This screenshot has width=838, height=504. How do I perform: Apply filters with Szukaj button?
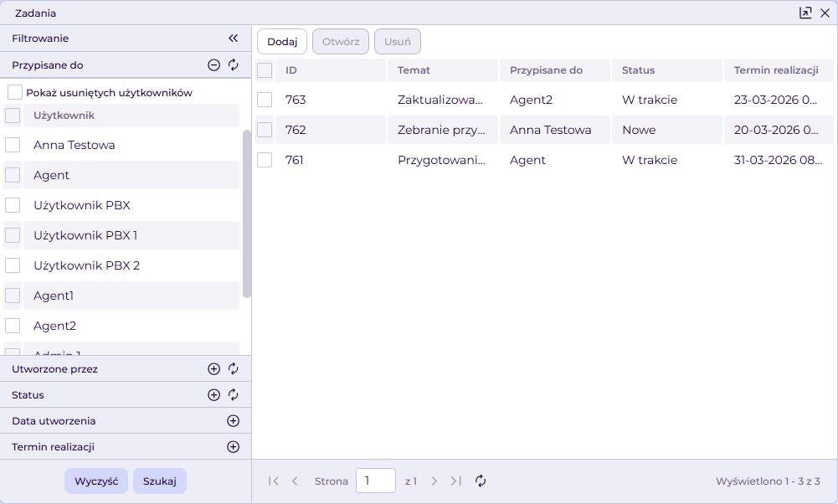160,481
